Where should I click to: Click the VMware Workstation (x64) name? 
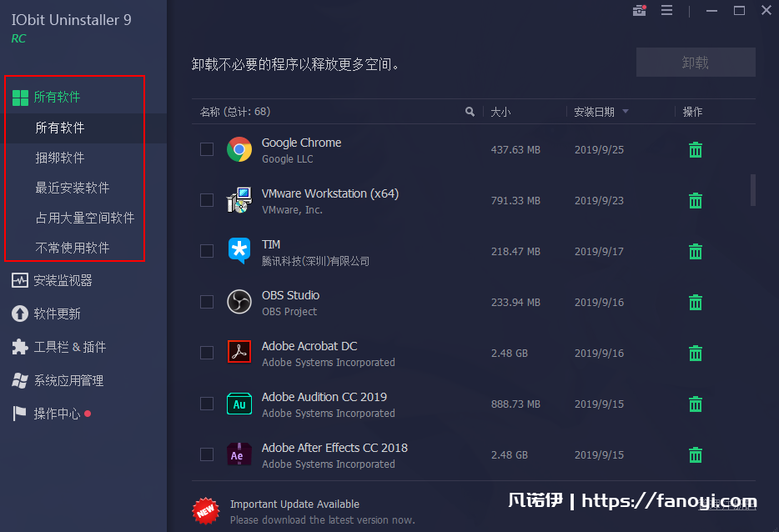(x=330, y=193)
